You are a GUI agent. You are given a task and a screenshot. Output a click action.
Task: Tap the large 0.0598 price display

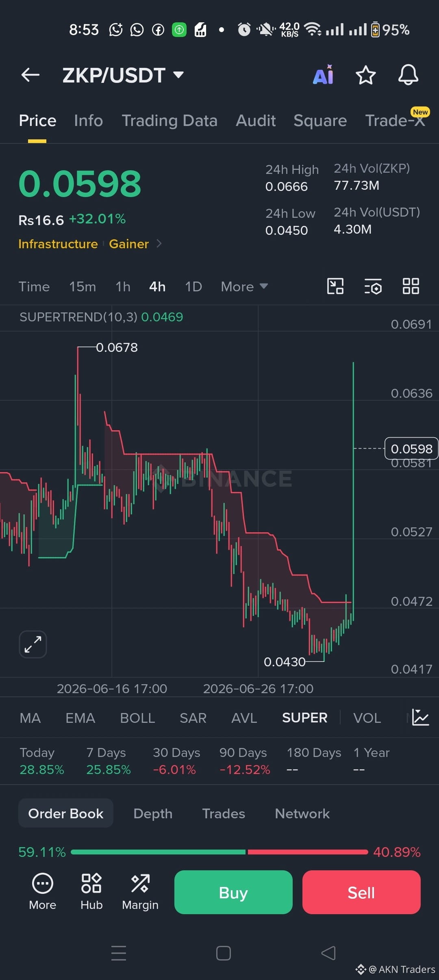(80, 184)
